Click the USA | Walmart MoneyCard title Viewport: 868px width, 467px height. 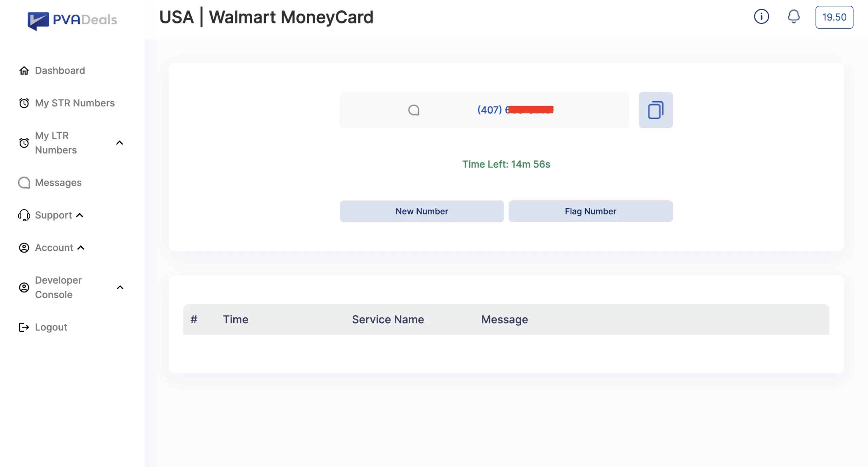tap(266, 17)
